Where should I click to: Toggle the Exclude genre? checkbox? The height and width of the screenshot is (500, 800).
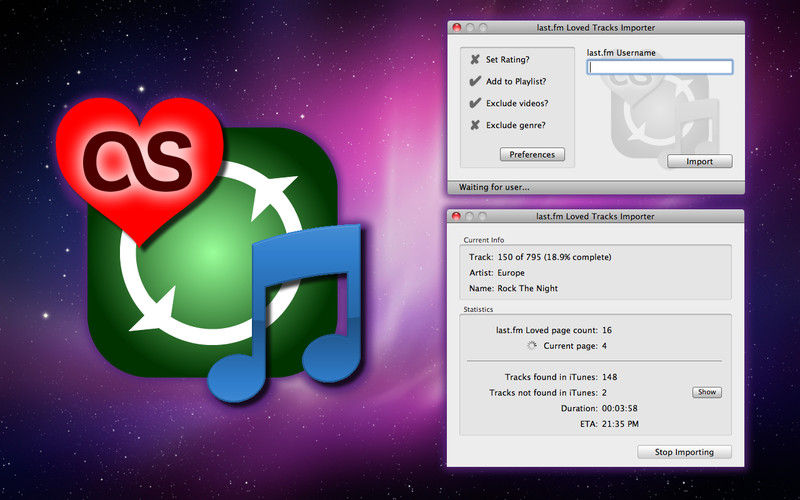click(x=475, y=126)
